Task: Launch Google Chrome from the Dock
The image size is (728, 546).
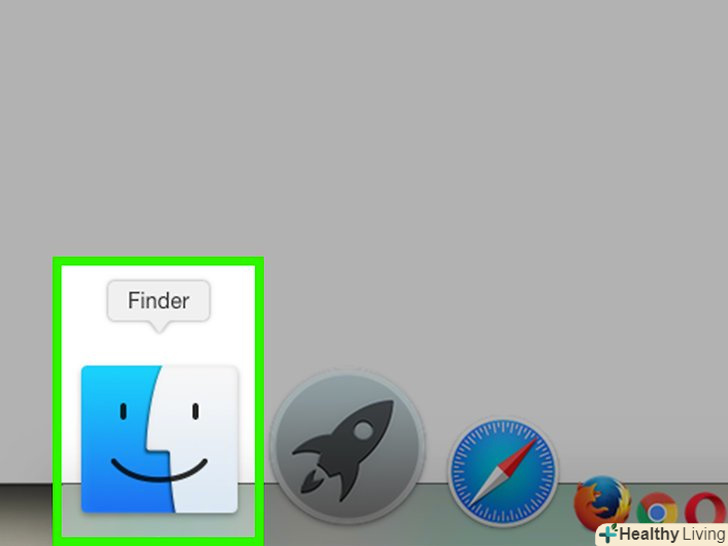Action: coord(656,511)
